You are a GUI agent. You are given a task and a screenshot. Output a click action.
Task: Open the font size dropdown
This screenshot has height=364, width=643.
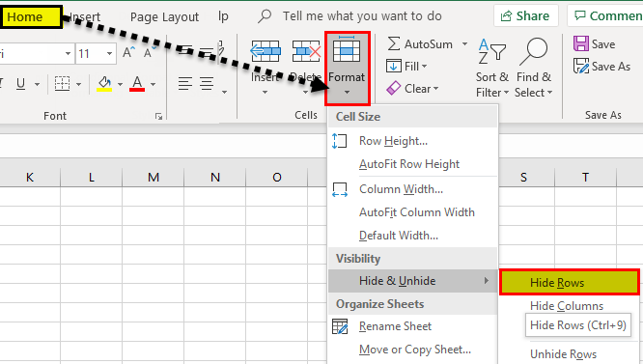[109, 54]
